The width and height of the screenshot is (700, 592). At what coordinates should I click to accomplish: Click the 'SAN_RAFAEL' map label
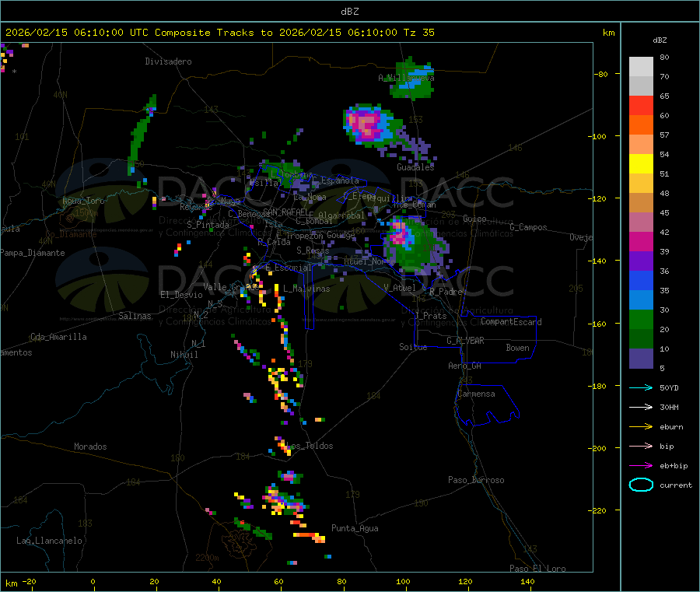[285, 212]
